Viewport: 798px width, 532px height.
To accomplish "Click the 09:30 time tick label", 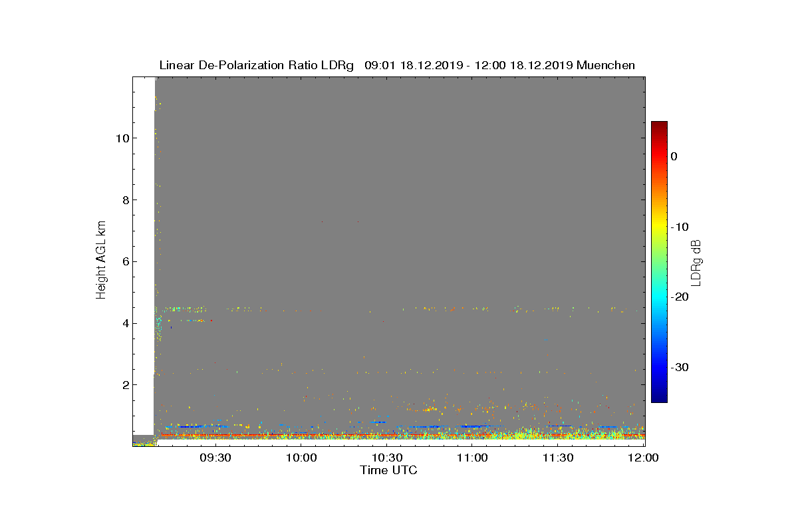I will pos(215,458).
